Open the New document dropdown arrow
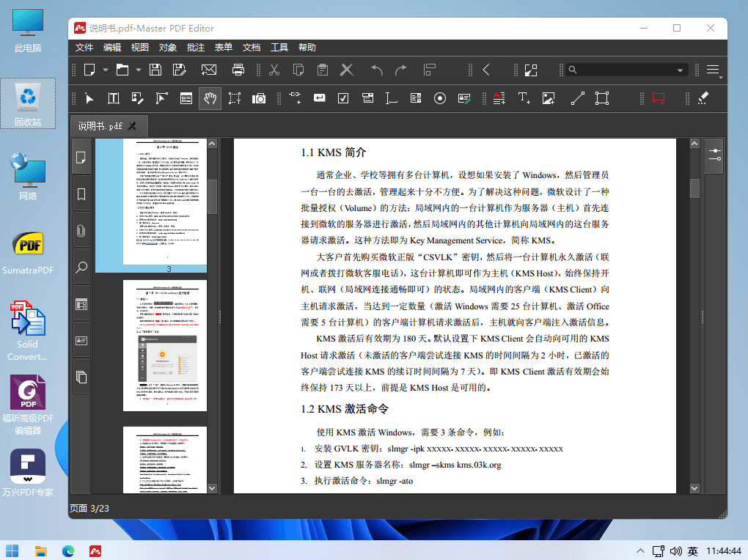748x560 pixels. pyautogui.click(x=106, y=70)
